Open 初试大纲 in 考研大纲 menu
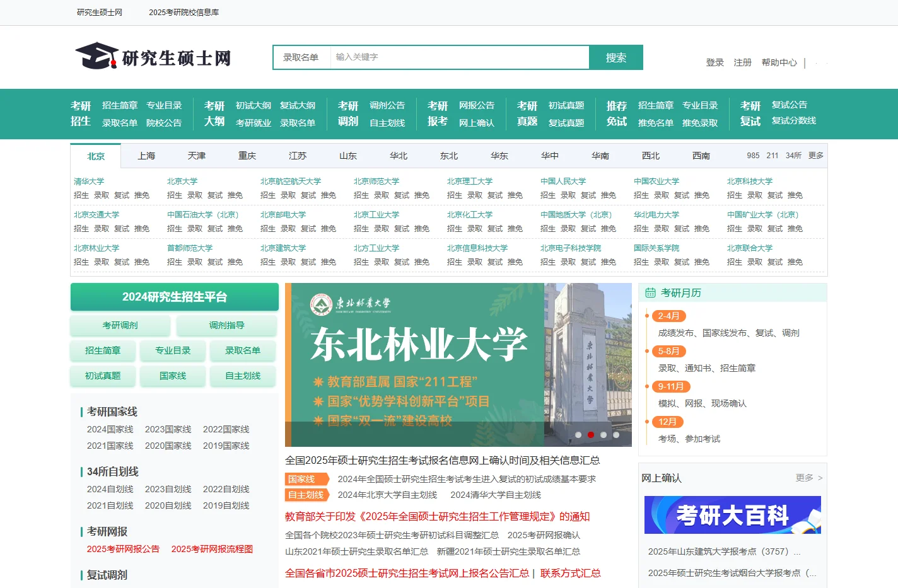Viewport: 898px width, 588px height. coord(254,105)
